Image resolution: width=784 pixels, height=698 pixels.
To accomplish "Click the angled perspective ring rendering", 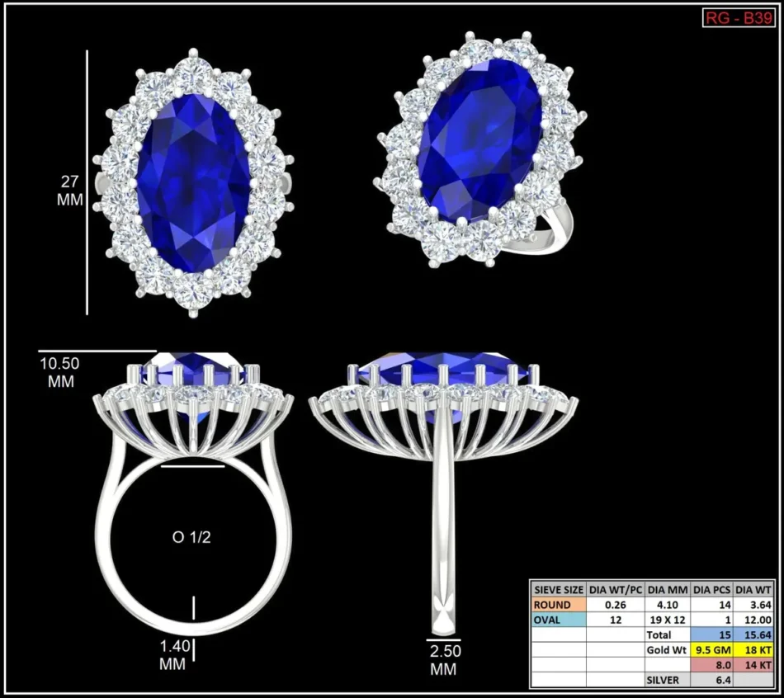I will (x=480, y=149).
